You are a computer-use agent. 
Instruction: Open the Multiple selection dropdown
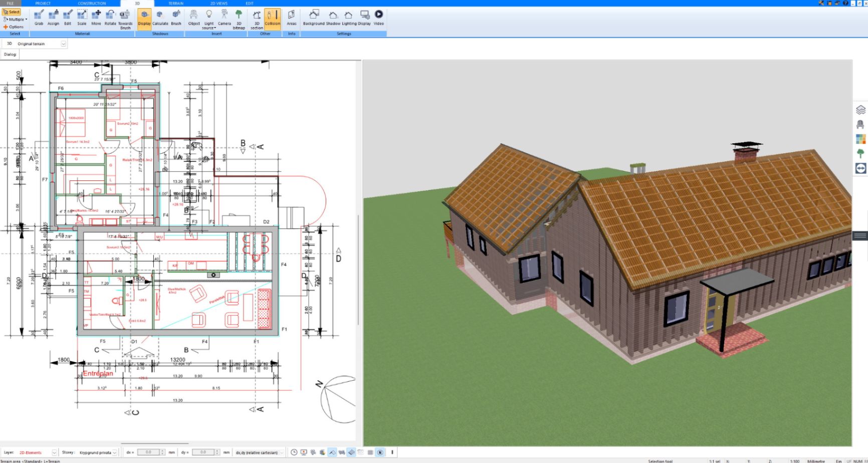click(16, 19)
